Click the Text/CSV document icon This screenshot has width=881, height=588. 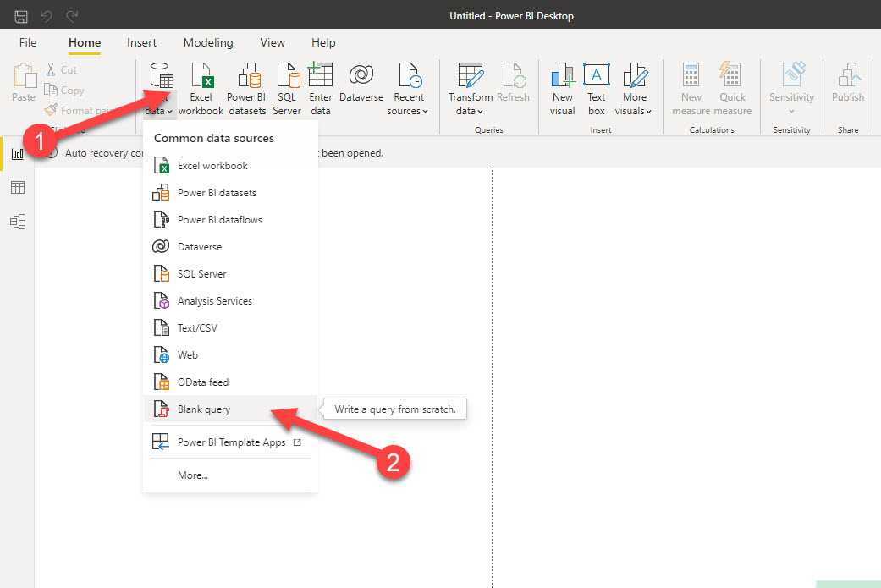162,327
